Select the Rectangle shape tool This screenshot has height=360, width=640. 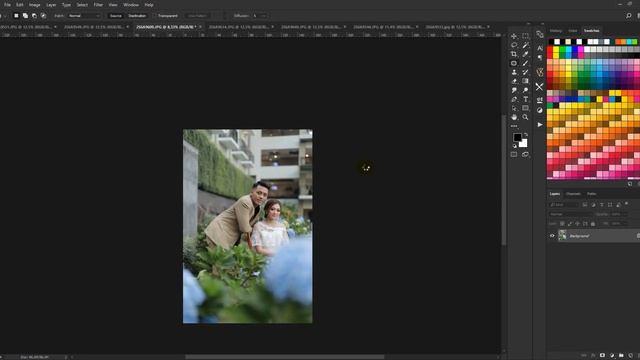(x=525, y=108)
